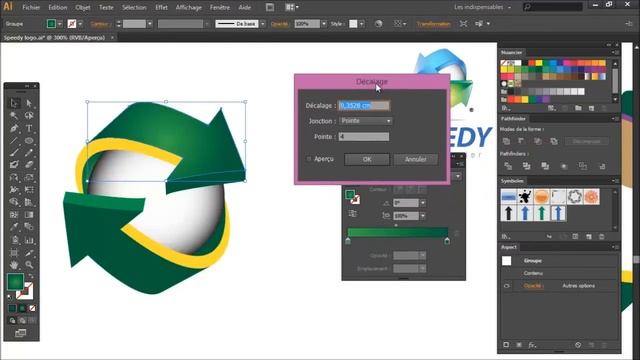Open the Affichage menu

pos(189,7)
